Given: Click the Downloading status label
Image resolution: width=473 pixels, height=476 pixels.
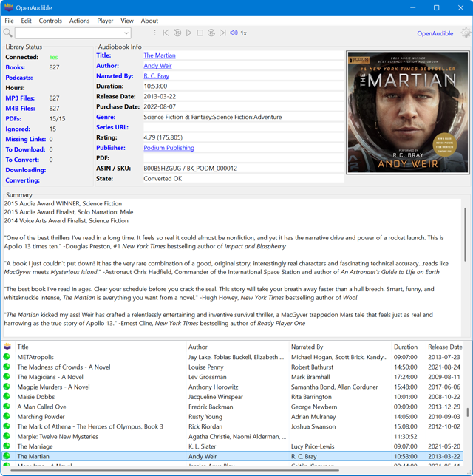Looking at the screenshot, I should (26, 170).
